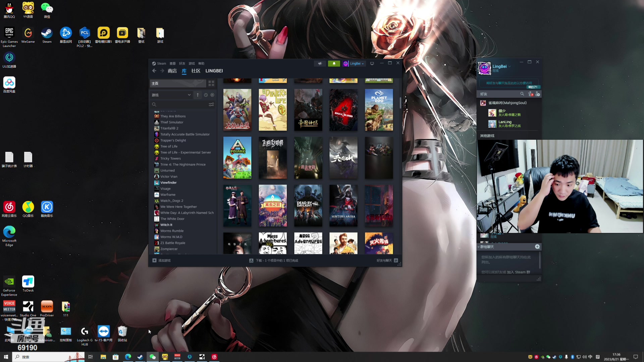Open the 查看 menu
Viewport: 644px width, 362px height.
click(x=172, y=63)
